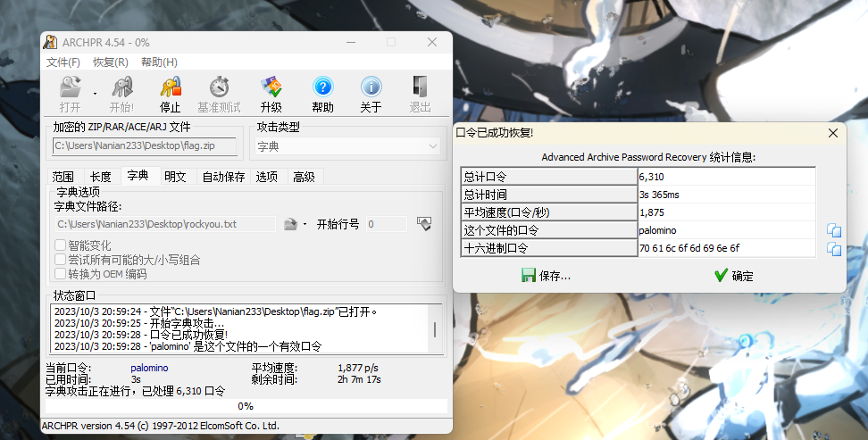The image size is (868, 440).
Task: Click the 0% progress bar
Action: point(246,406)
